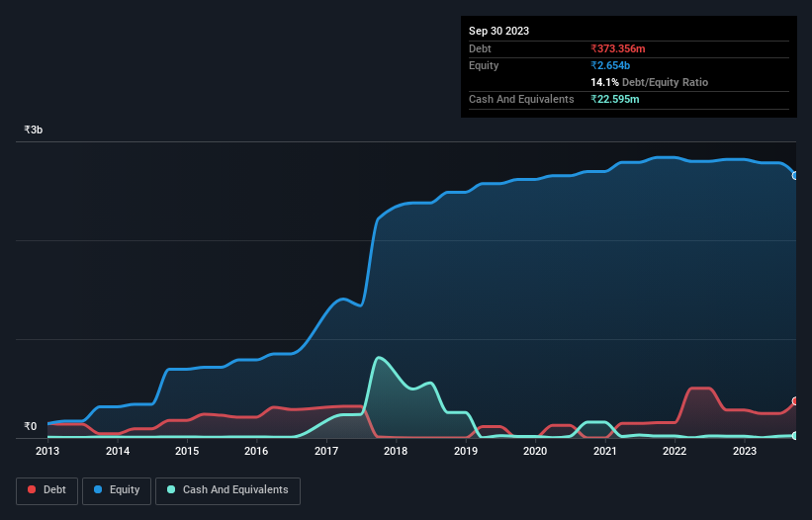This screenshot has height=520, width=812.
Task: Click the ₹373.356m debt value
Action: [x=618, y=48]
